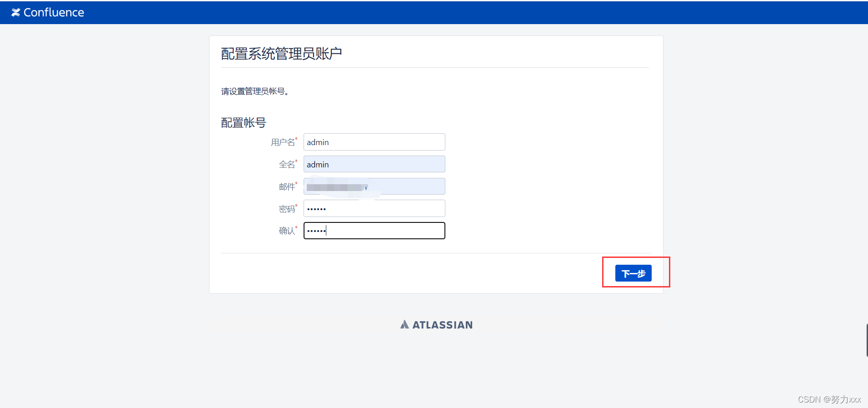Viewport: 868px width, 408px height.
Task: Click the 用户名 field label
Action: (283, 142)
